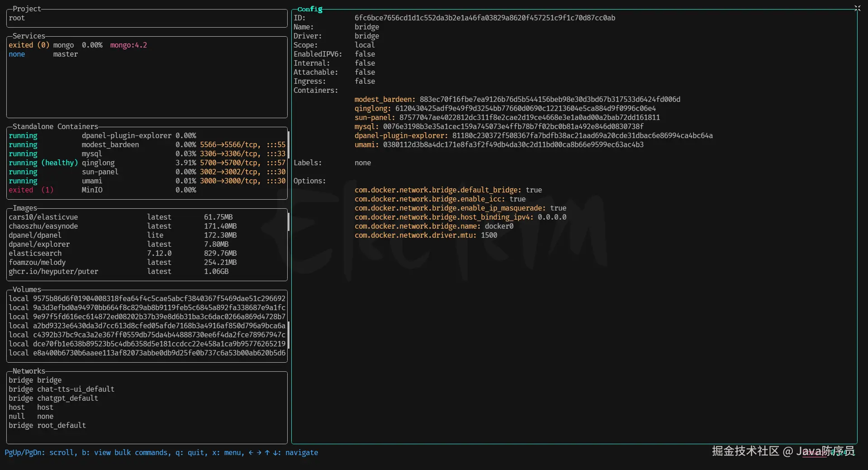Select the sun-panel container row
Image resolution: width=868 pixels, height=470 pixels.
(100, 172)
